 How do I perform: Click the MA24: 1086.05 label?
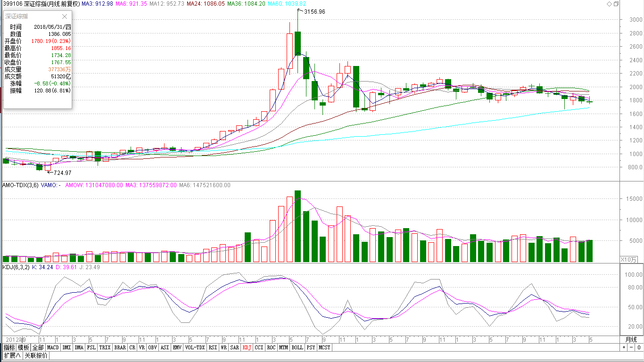pyautogui.click(x=206, y=4)
